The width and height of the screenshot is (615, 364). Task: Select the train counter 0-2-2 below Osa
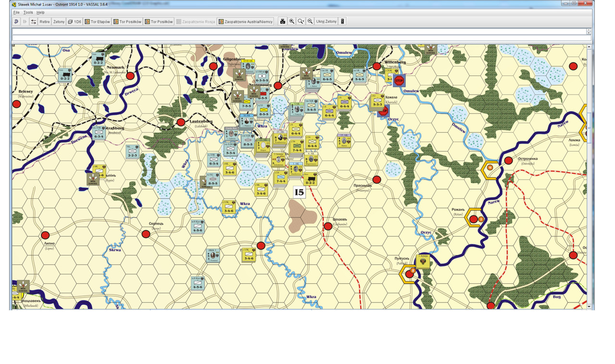pyautogui.click(x=65, y=74)
